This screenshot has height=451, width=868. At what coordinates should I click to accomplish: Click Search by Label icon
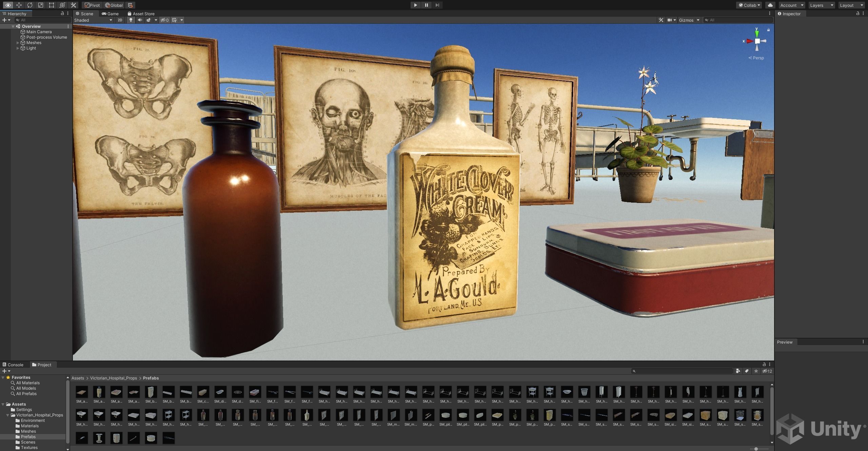747,371
